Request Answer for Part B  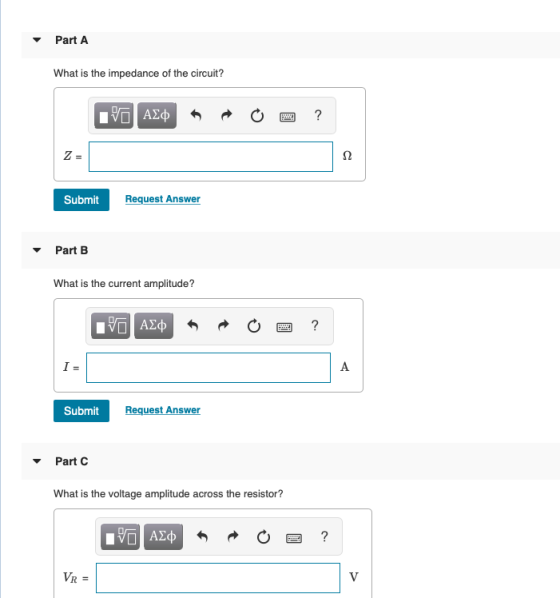tap(163, 410)
